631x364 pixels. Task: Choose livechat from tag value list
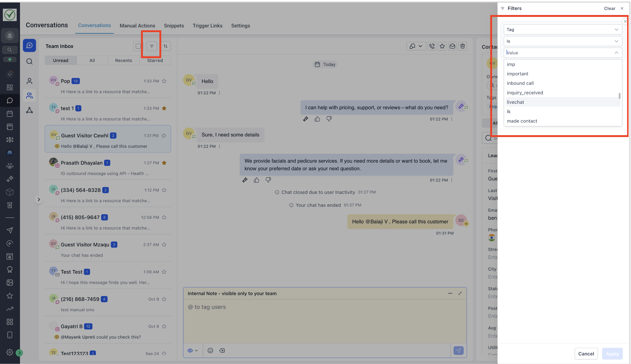coord(515,102)
